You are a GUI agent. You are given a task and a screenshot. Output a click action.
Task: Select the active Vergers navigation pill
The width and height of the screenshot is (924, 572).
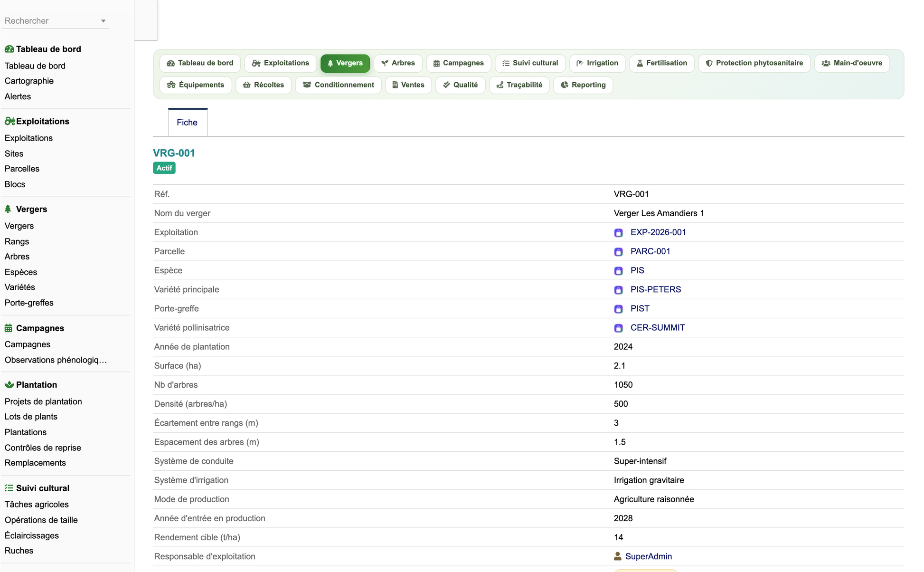click(x=345, y=63)
